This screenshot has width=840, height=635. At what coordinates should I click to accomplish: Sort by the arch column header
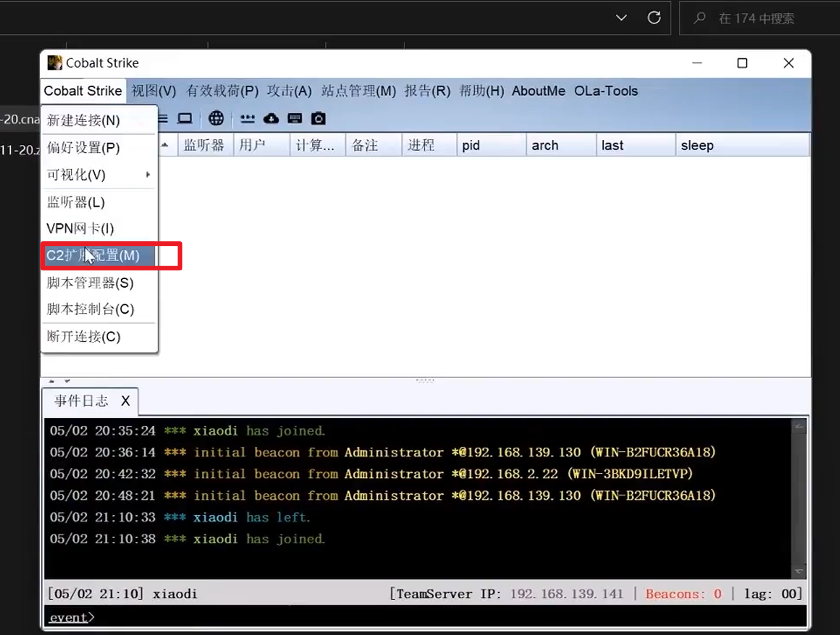point(561,145)
